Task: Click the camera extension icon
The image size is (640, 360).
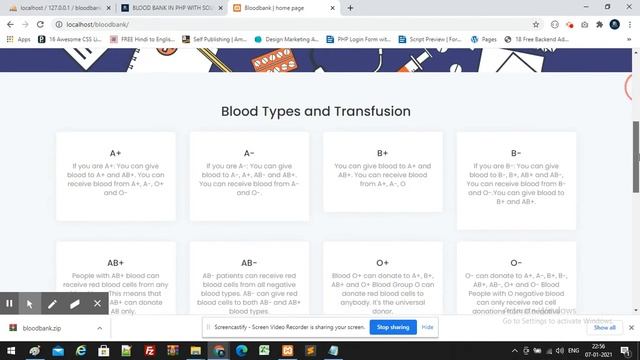Action: 584,24
